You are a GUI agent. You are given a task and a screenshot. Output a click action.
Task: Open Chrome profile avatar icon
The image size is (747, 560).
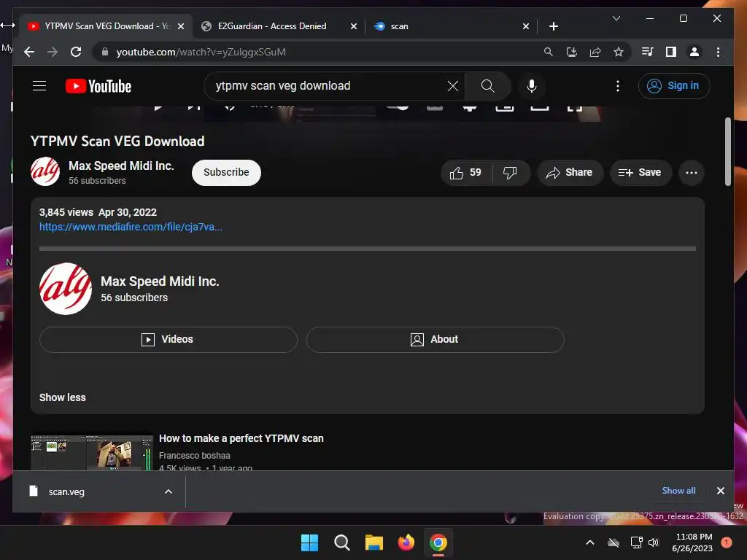pyautogui.click(x=694, y=52)
